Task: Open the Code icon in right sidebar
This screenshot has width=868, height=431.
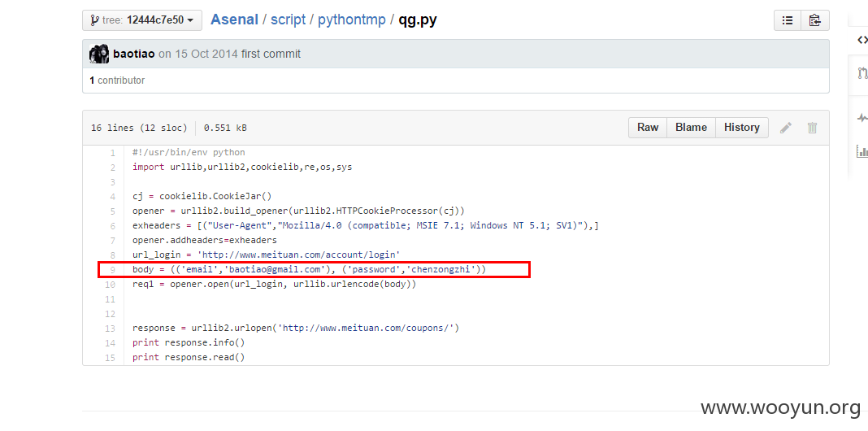Action: pos(862,40)
